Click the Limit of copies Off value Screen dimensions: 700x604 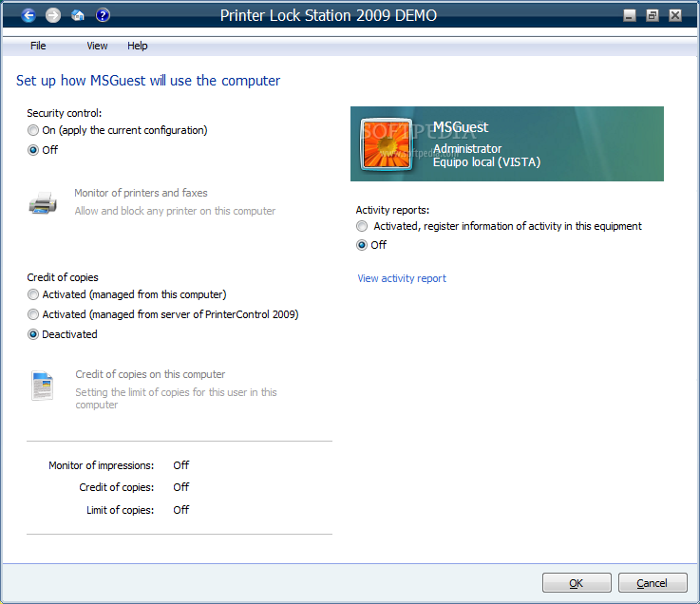tap(181, 510)
